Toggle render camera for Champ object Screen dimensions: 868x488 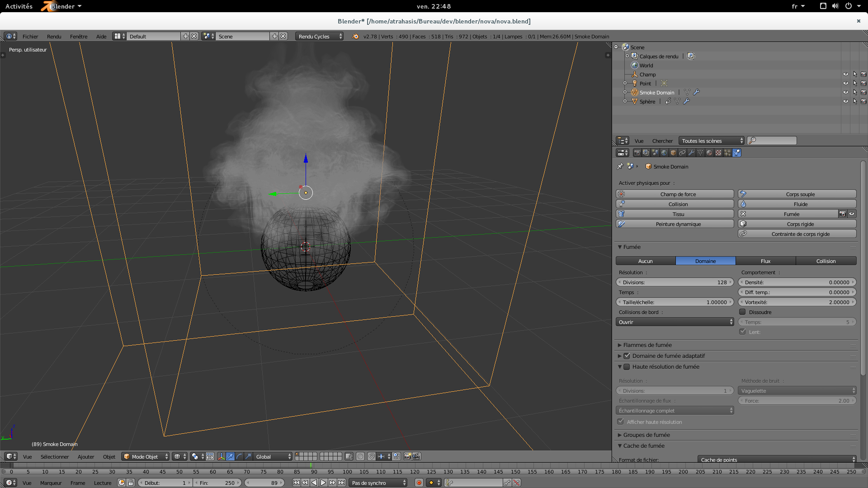pos(863,74)
